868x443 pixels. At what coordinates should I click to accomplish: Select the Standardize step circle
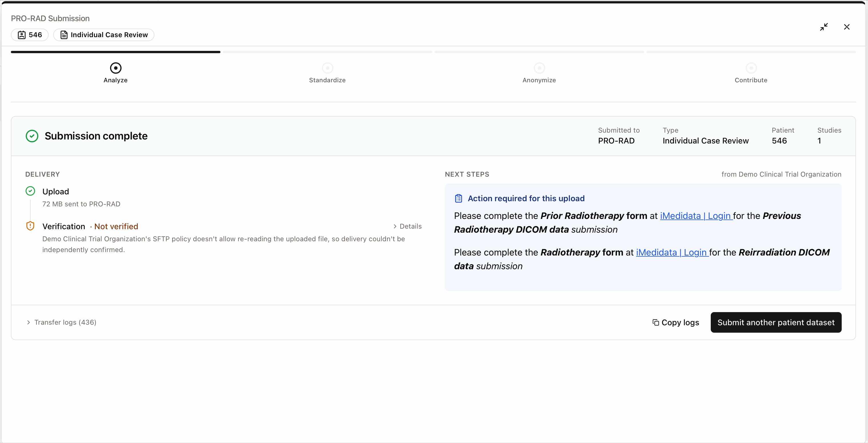(328, 68)
